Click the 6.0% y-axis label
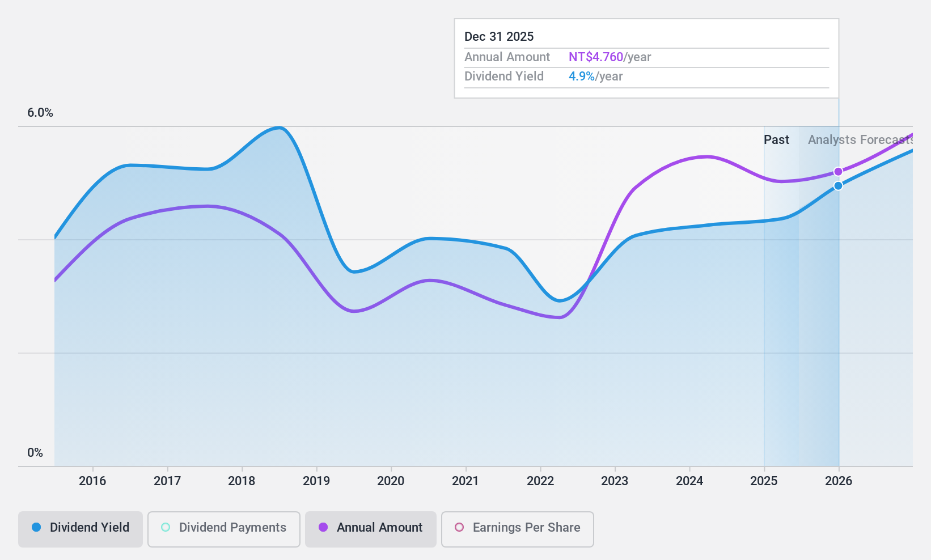Viewport: 931px width, 560px height. pos(40,113)
